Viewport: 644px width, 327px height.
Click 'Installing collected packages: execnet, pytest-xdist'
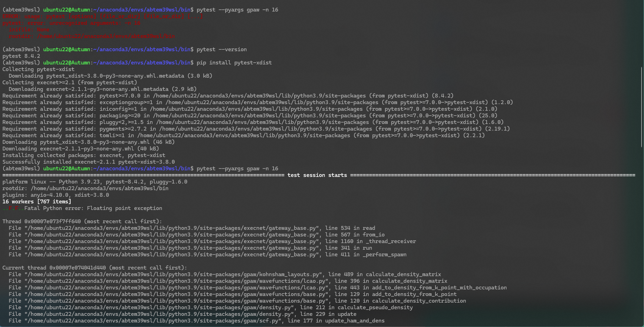click(x=84, y=155)
